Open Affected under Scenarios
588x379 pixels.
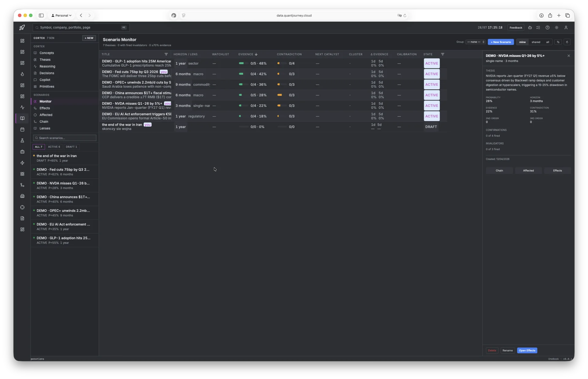[46, 115]
